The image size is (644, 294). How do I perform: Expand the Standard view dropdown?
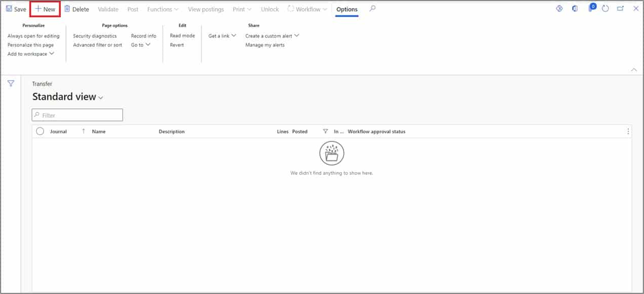(x=100, y=97)
